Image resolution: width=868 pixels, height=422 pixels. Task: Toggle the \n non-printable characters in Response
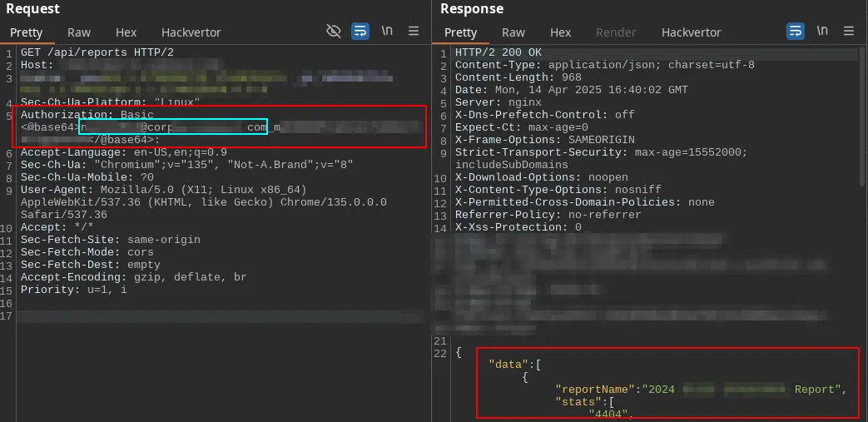click(x=822, y=32)
